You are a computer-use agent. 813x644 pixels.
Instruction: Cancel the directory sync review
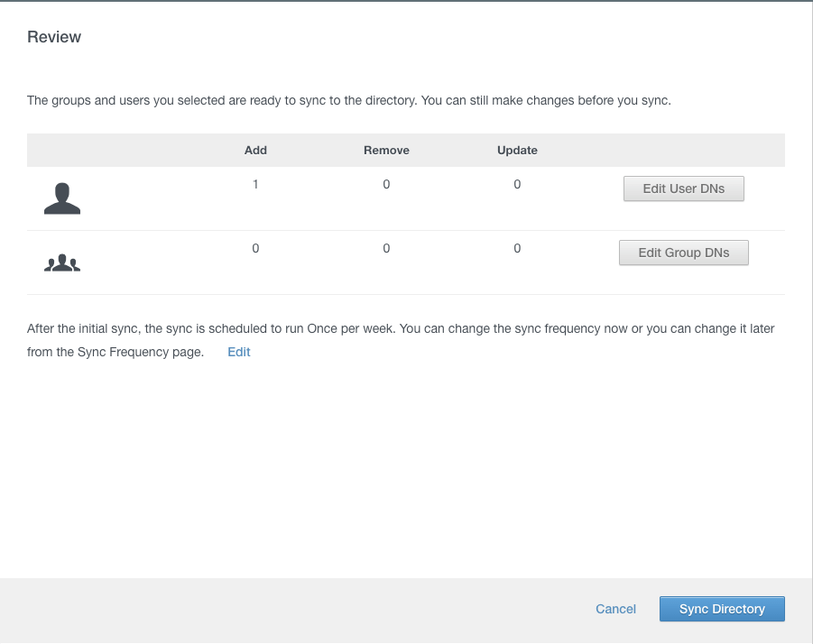(615, 609)
